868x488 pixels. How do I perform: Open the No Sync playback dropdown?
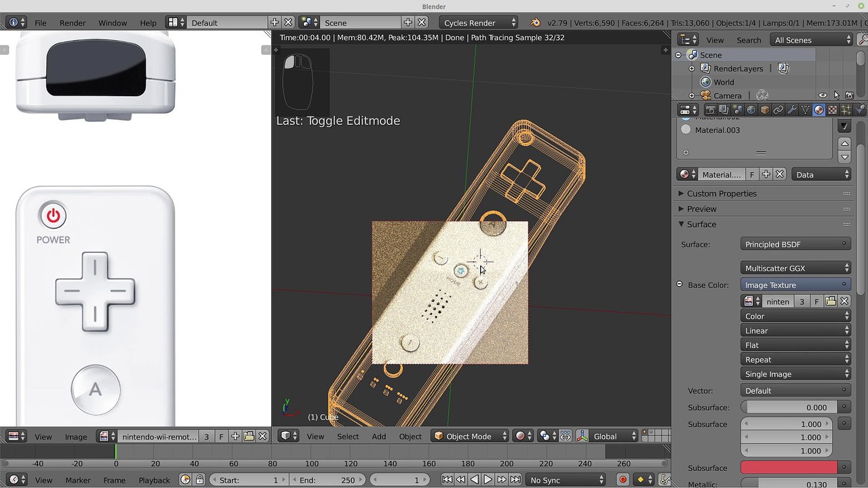coord(566,480)
